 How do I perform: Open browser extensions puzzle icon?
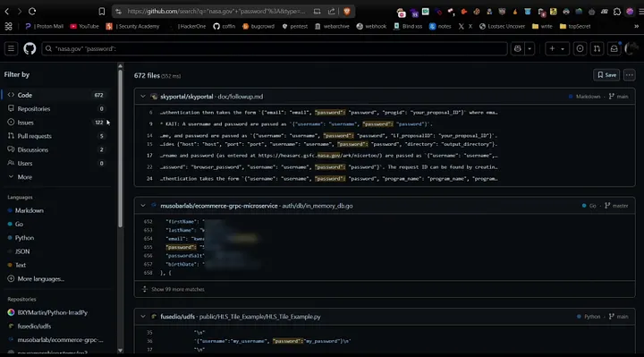pos(617,12)
